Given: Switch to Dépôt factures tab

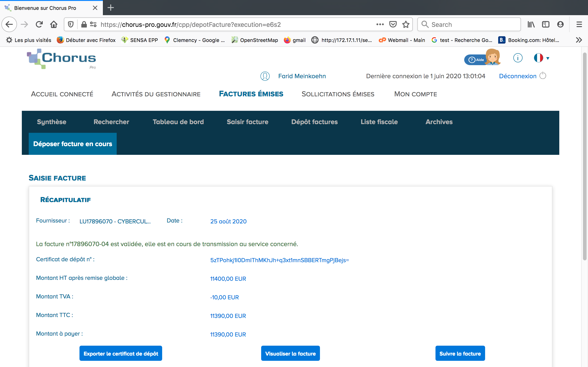Looking at the screenshot, I should click(314, 122).
